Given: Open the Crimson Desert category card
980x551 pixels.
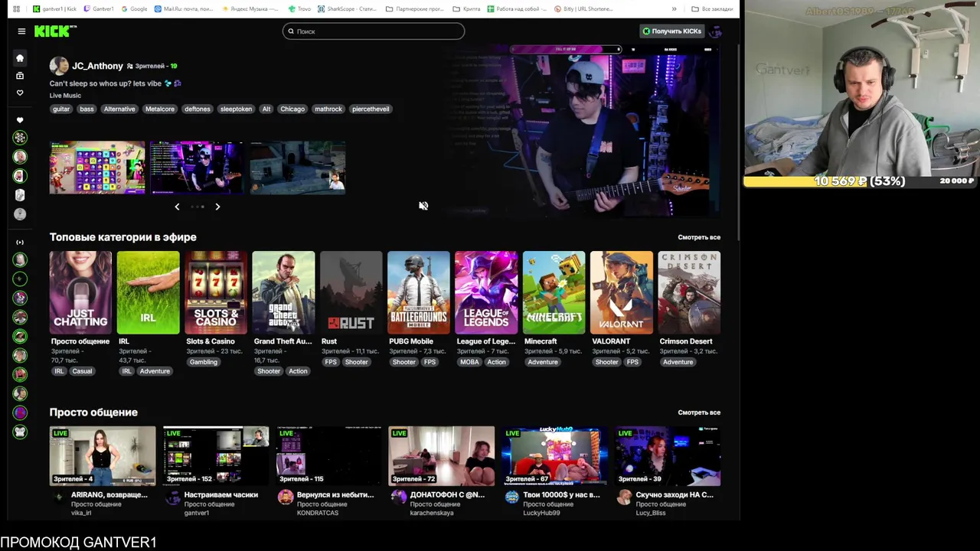Looking at the screenshot, I should pos(689,292).
